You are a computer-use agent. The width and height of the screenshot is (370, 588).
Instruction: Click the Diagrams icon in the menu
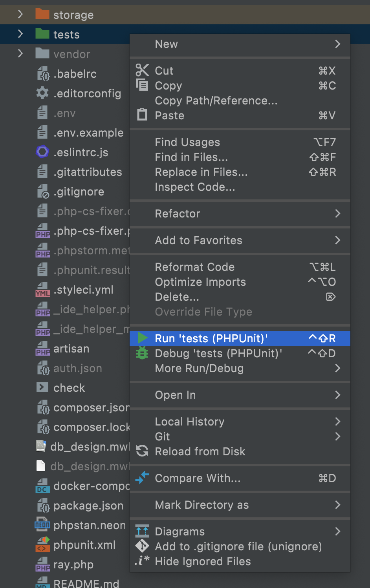coord(142,531)
